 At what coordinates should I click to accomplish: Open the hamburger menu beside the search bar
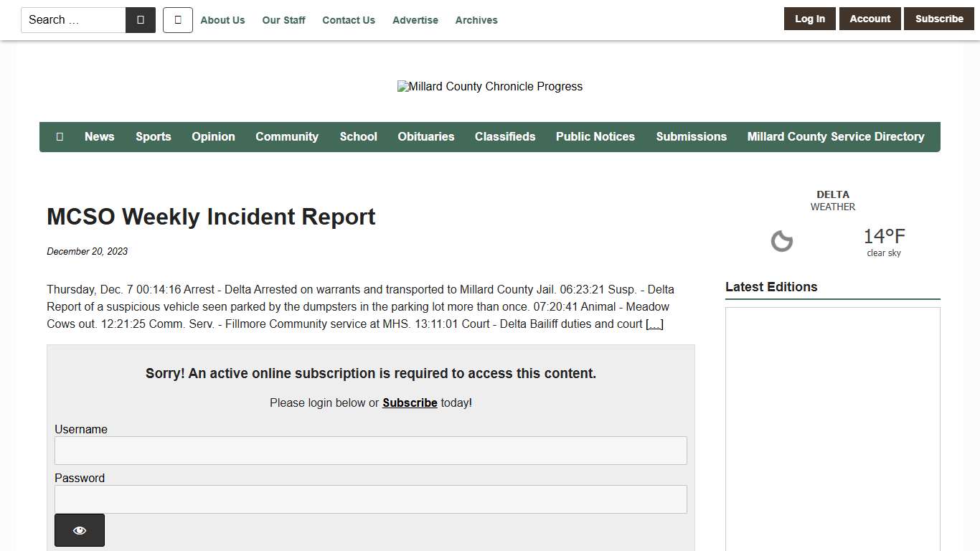(x=177, y=19)
